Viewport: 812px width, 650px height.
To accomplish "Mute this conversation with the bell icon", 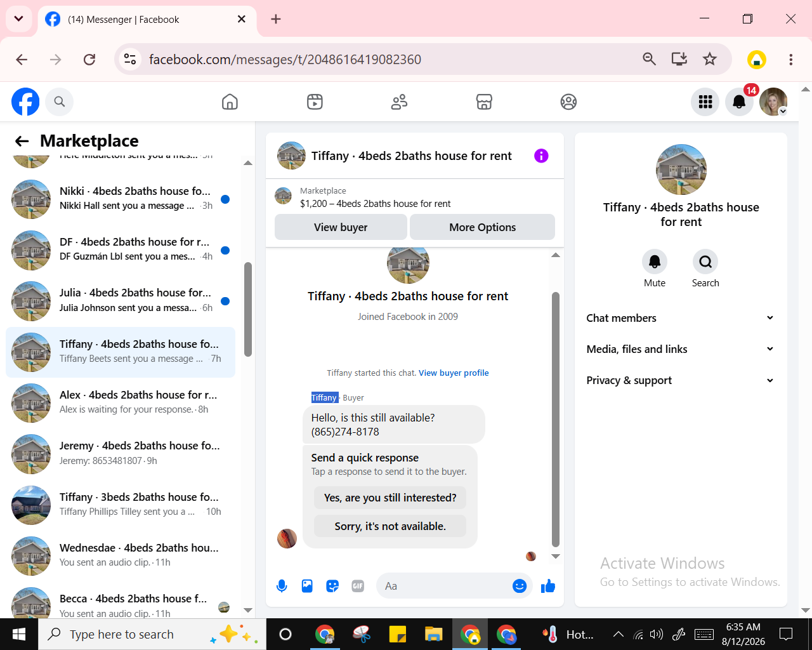I will click(x=655, y=262).
